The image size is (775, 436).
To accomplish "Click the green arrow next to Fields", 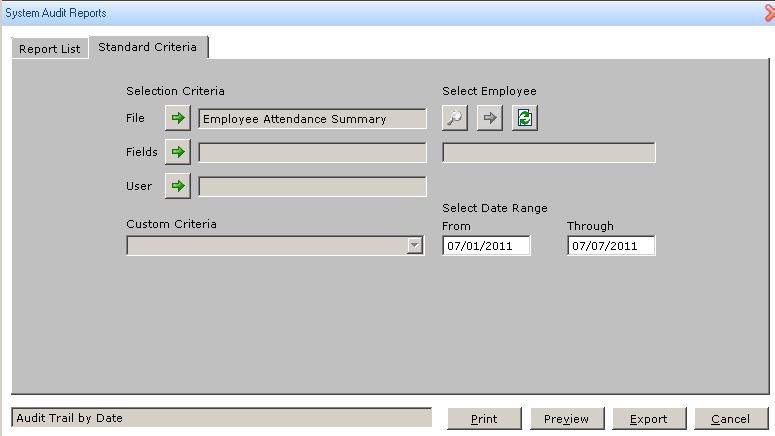I will tap(178, 153).
